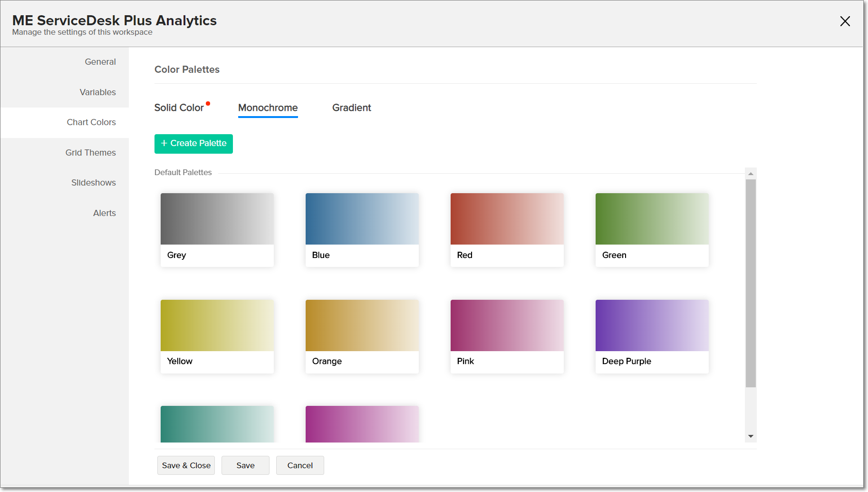Image resolution: width=868 pixels, height=492 pixels.
Task: Open General settings in sidebar
Action: pyautogui.click(x=100, y=62)
